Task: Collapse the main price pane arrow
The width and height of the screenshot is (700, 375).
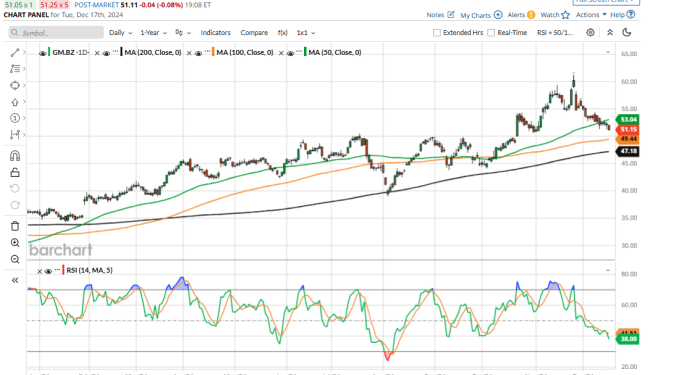Action: tap(608, 52)
